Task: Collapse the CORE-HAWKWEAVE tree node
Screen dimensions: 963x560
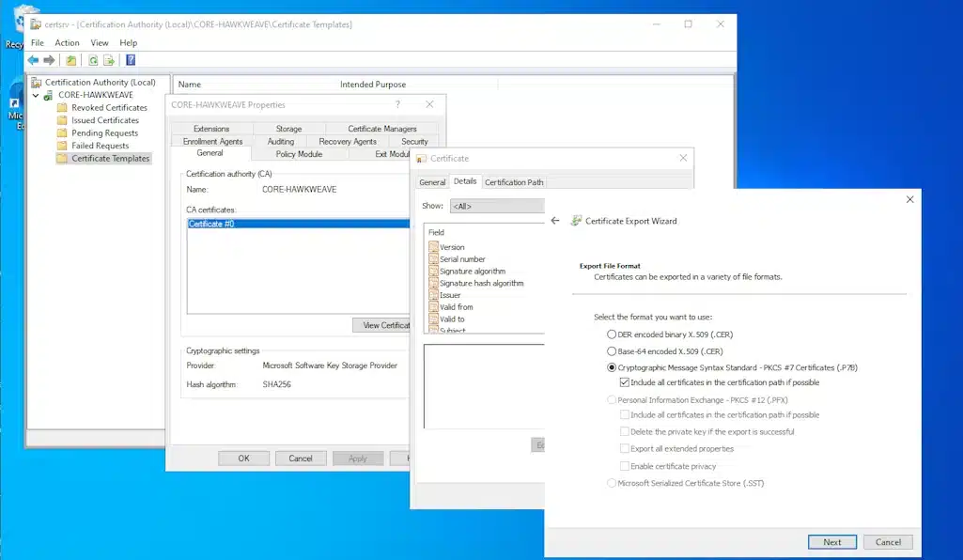Action: (37, 95)
